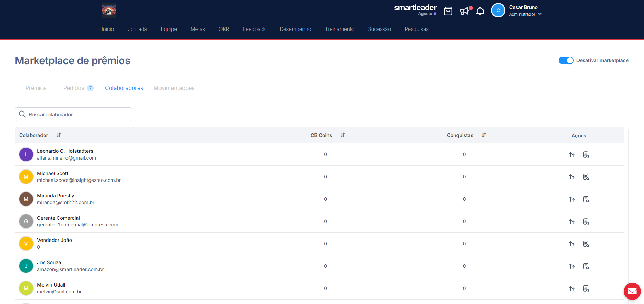Open statement icon for Miranda Priestly
The image size is (644, 304).
(586, 199)
